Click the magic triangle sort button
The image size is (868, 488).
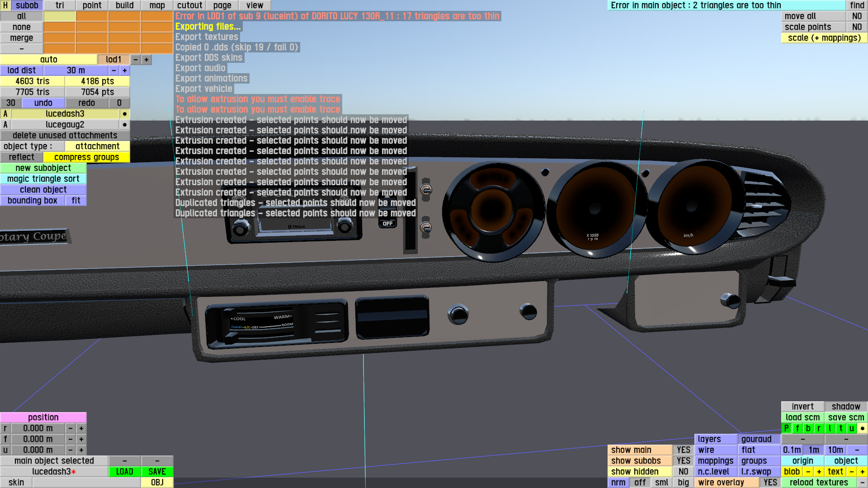pos(43,179)
